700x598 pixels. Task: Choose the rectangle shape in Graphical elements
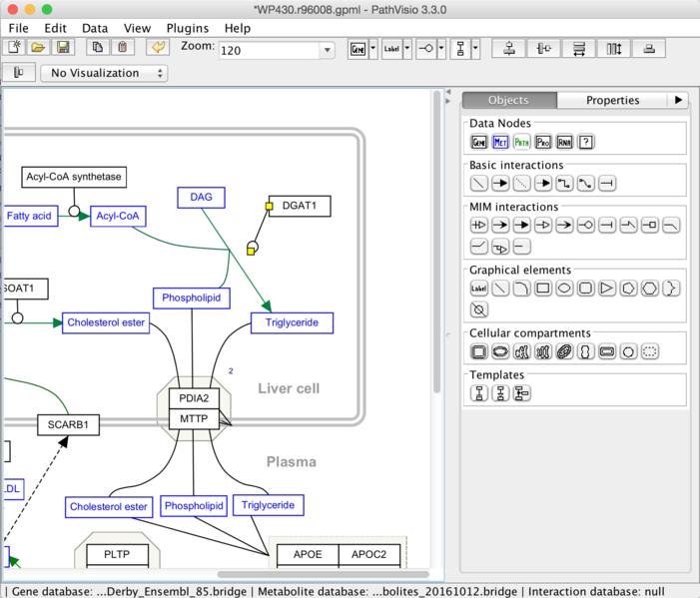click(543, 289)
